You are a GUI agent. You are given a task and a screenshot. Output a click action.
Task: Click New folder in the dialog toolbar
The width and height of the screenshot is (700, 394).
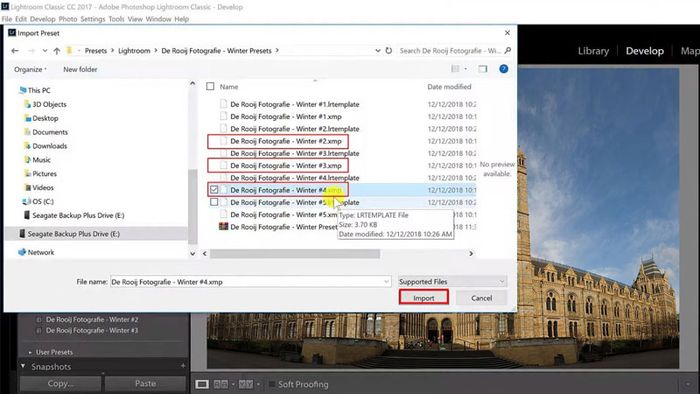(80, 70)
